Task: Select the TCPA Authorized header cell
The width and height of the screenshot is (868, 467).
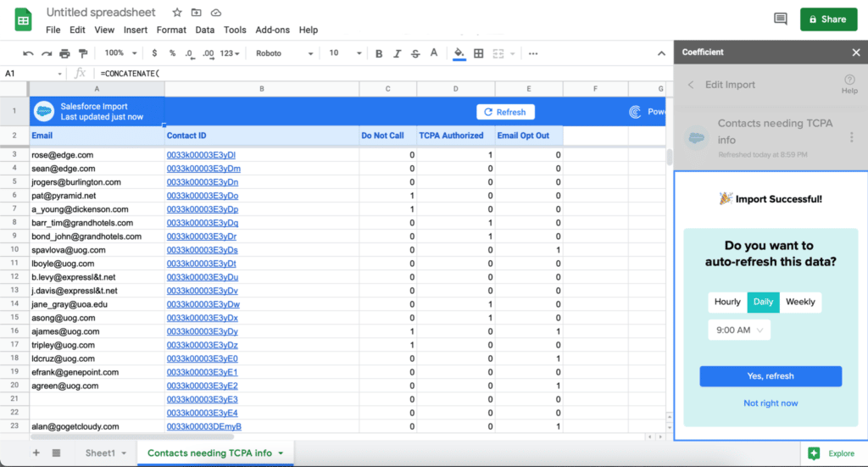Action: coord(455,136)
